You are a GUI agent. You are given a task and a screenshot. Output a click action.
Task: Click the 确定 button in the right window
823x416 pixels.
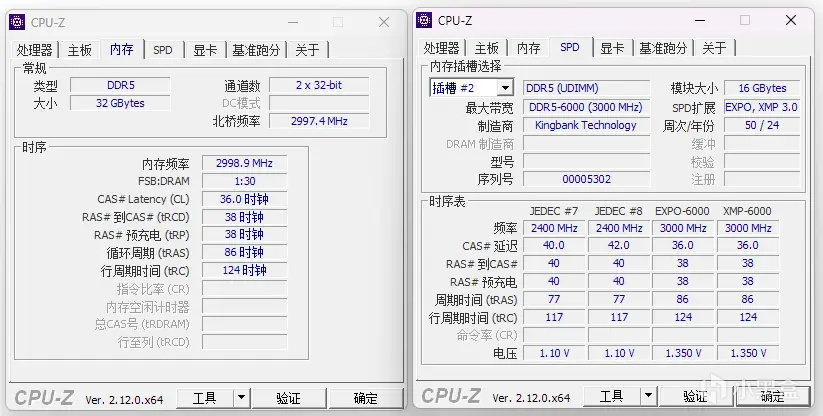pyautogui.click(x=773, y=397)
